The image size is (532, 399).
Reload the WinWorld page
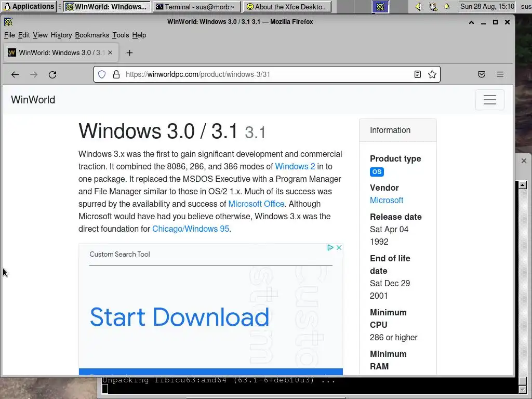coord(52,75)
